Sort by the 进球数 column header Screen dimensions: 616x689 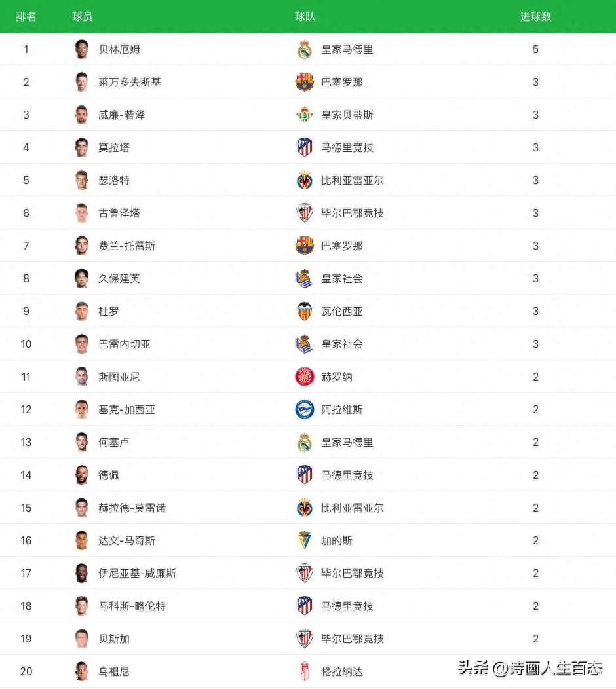535,16
